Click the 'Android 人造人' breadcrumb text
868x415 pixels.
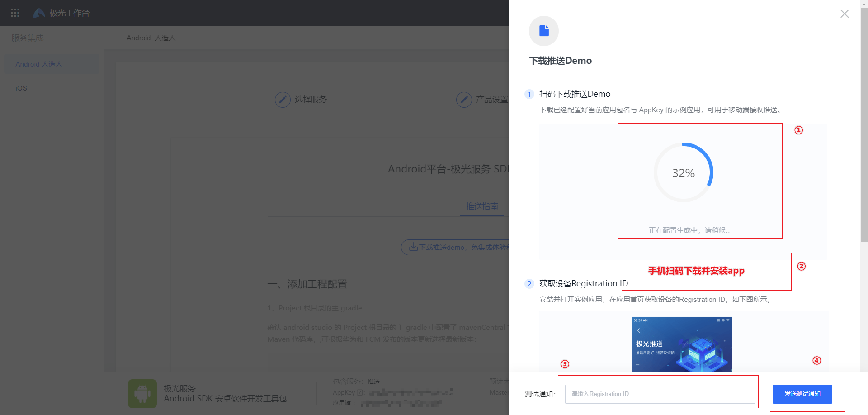point(151,38)
